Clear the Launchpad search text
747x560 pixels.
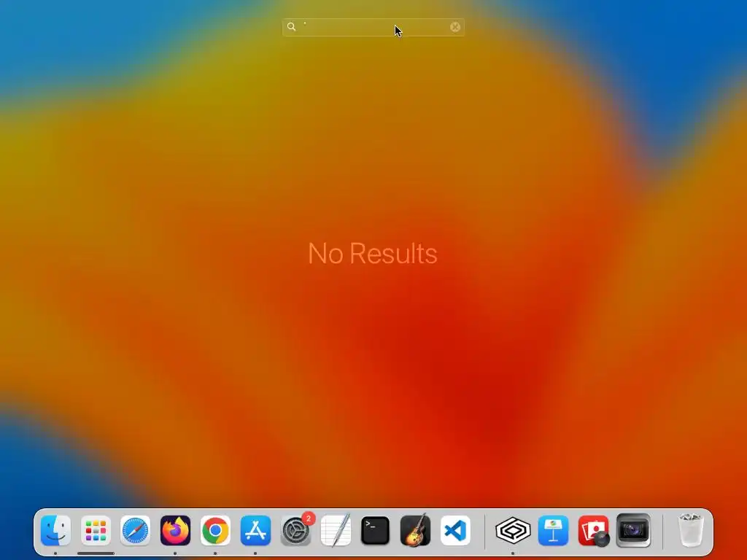click(x=455, y=27)
